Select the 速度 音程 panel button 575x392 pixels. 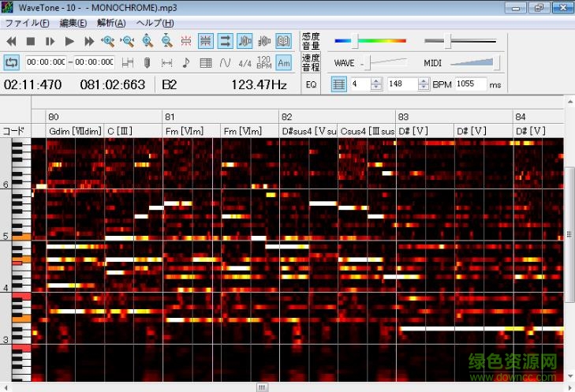[311, 62]
